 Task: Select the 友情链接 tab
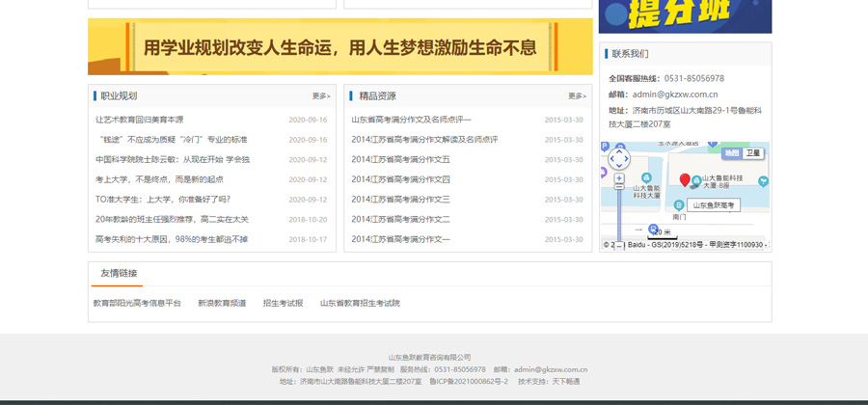(119, 273)
